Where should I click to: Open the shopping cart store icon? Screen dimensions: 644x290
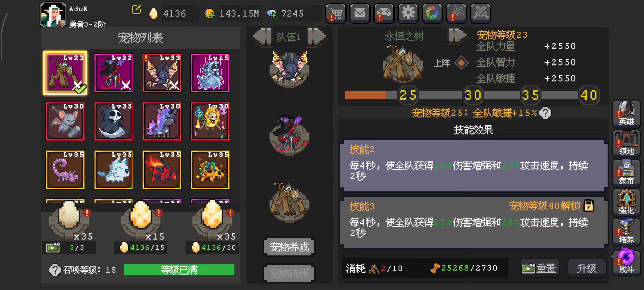336,13
